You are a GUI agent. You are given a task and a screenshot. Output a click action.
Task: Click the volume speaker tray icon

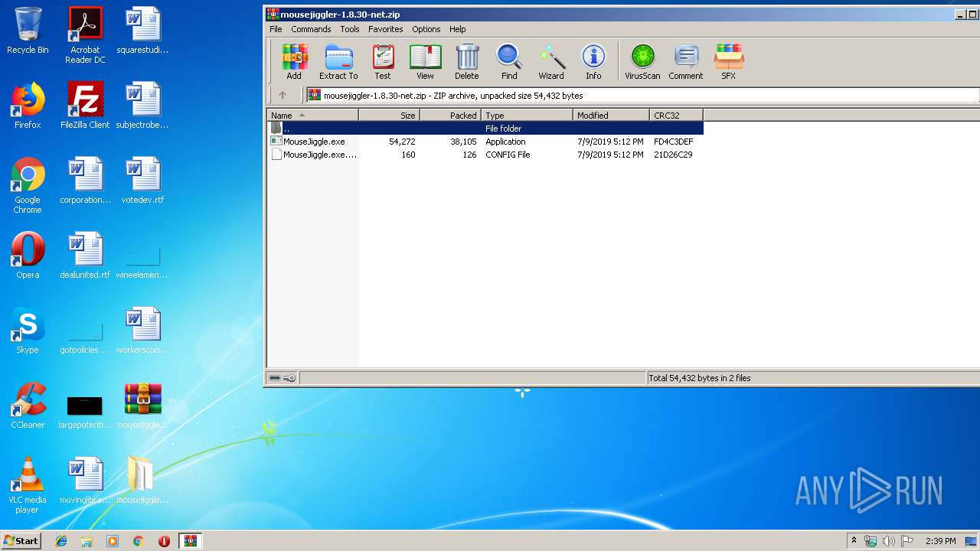(889, 541)
